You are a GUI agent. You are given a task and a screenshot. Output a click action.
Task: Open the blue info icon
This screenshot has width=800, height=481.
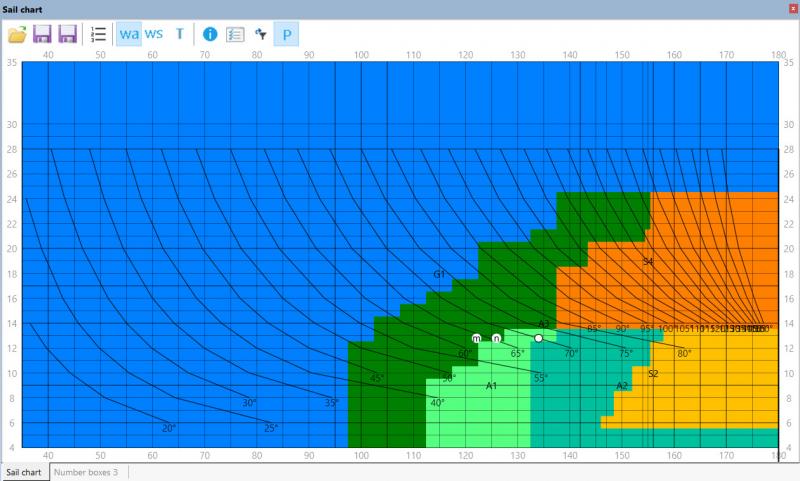pos(210,34)
